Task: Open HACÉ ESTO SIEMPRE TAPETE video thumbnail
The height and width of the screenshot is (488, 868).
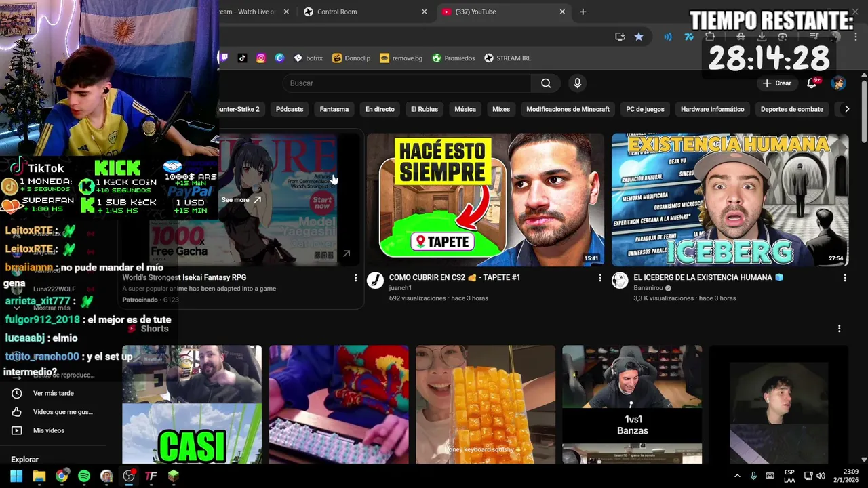Action: point(486,199)
